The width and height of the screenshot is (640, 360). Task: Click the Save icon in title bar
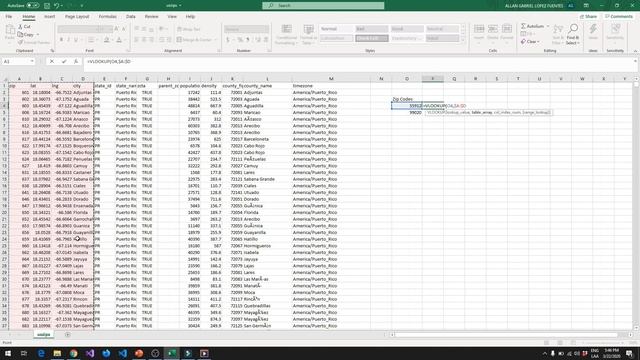[x=47, y=6]
